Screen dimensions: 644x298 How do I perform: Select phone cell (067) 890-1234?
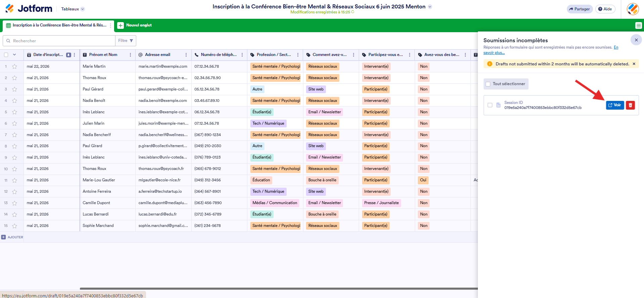pyautogui.click(x=219, y=135)
